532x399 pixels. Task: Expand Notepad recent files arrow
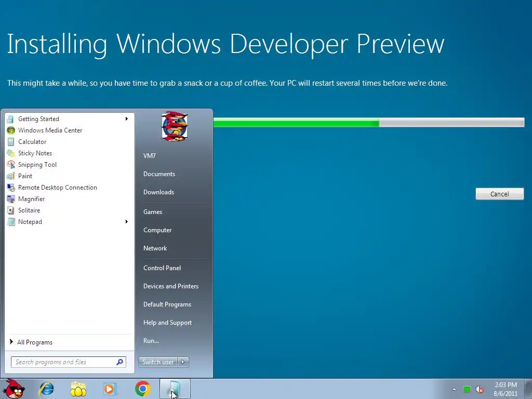[127, 221]
